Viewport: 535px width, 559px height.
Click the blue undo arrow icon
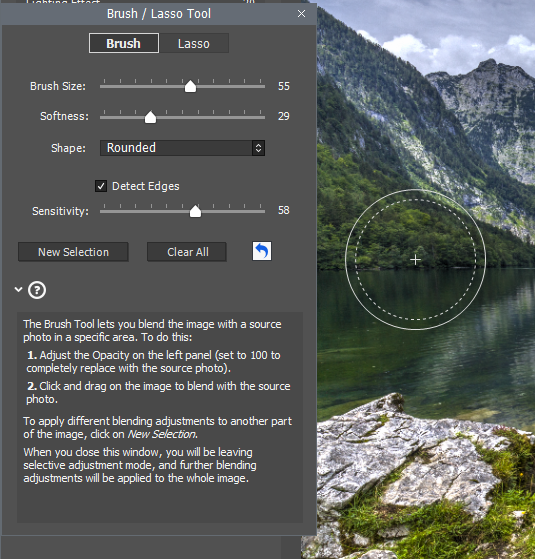tap(262, 251)
